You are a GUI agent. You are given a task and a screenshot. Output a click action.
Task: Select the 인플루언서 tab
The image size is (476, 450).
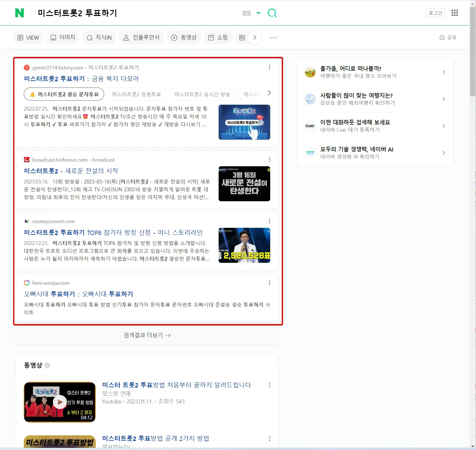tap(141, 37)
